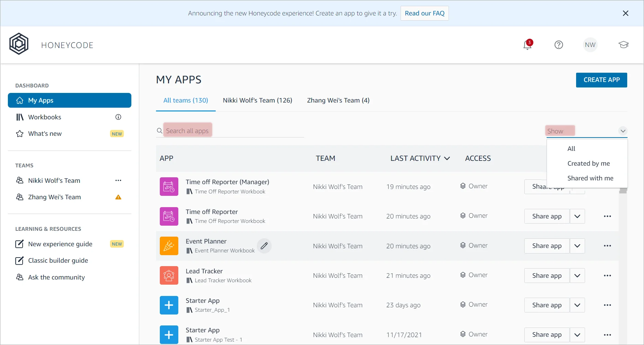Open the Read our FAQ link
This screenshot has width=644, height=345.
tap(424, 13)
